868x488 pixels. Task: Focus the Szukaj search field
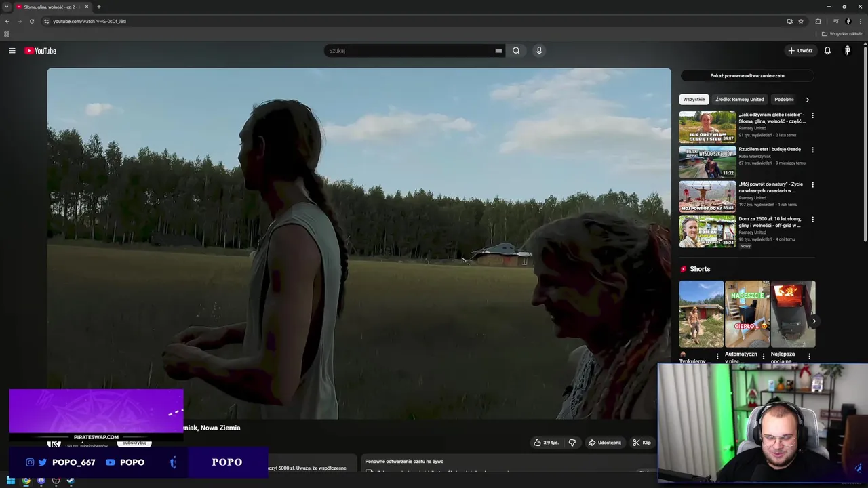pos(410,51)
